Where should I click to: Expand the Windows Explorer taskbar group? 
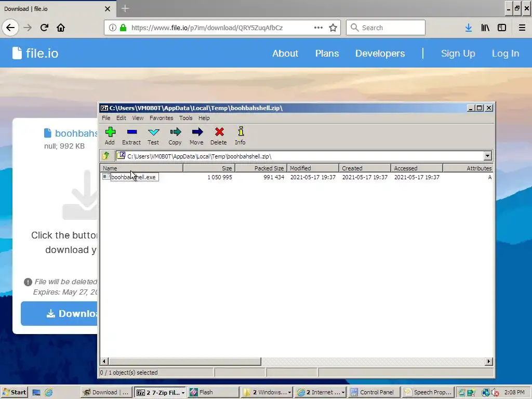pos(289,393)
